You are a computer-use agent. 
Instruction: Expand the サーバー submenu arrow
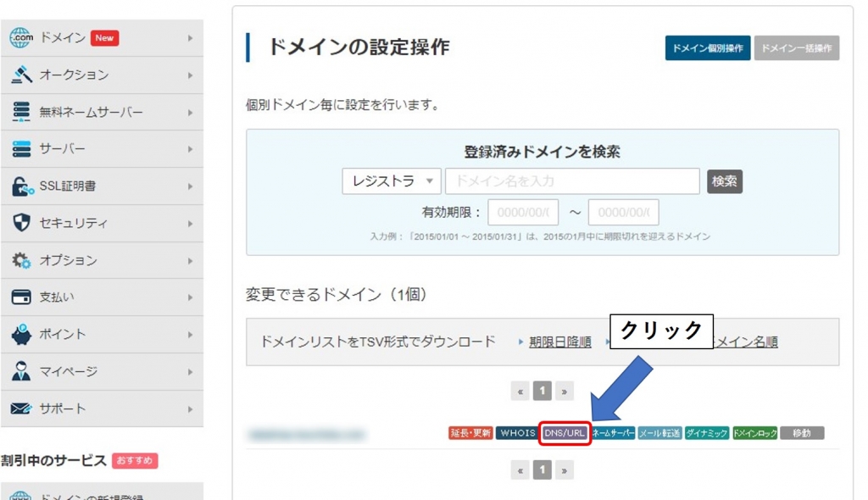tap(190, 149)
